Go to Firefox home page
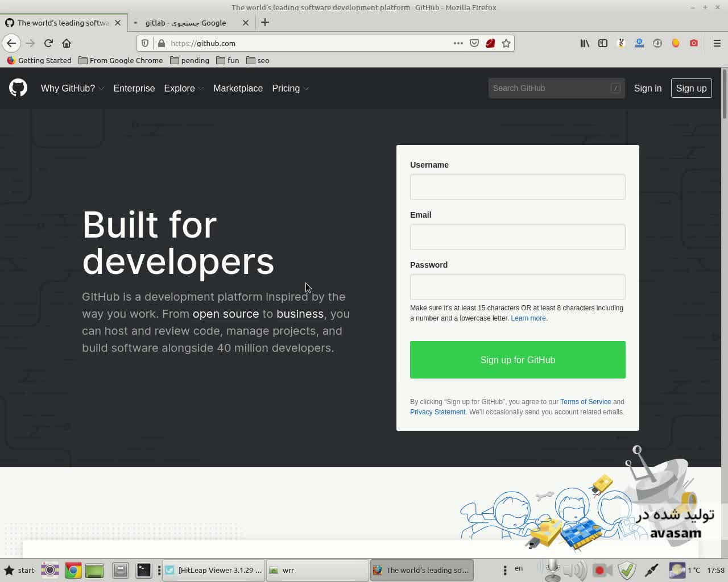Screen dimensions: 728x582 click(67, 43)
